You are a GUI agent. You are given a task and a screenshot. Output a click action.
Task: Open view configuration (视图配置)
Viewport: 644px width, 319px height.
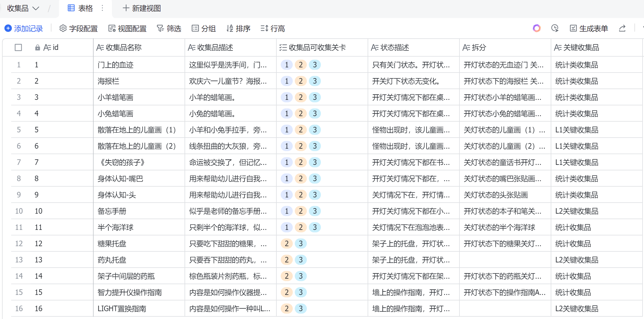point(127,28)
